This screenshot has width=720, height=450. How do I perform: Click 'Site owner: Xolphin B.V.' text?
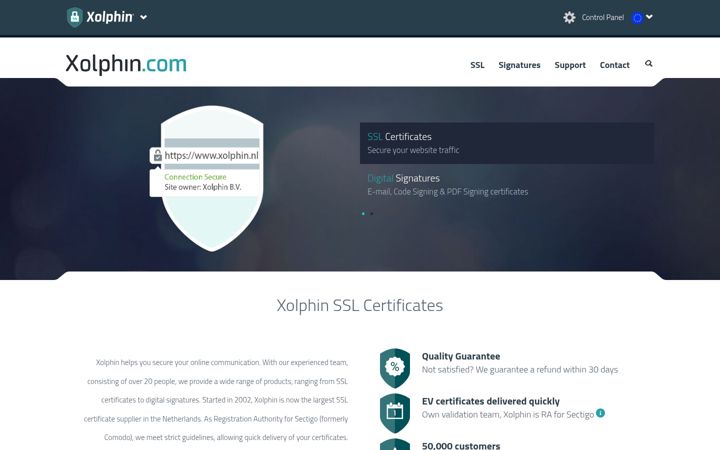click(202, 187)
